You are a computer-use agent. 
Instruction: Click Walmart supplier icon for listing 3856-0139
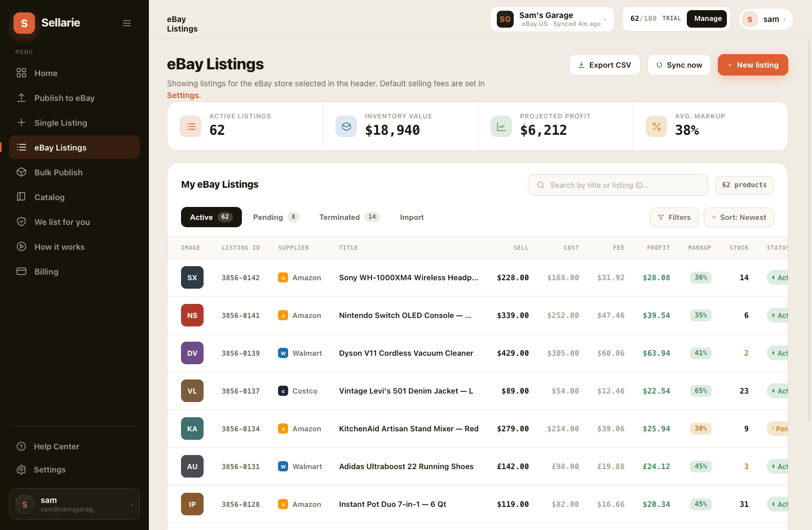[x=283, y=353]
